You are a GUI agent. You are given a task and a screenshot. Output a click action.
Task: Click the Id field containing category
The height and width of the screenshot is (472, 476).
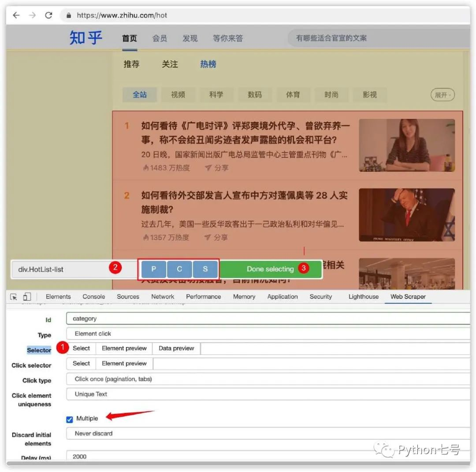[268, 318]
